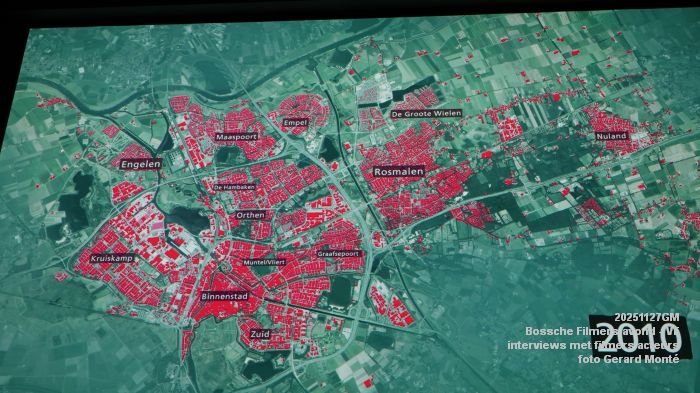700x393 pixels.
Task: Select the Orthen district label
Action: pos(250,215)
